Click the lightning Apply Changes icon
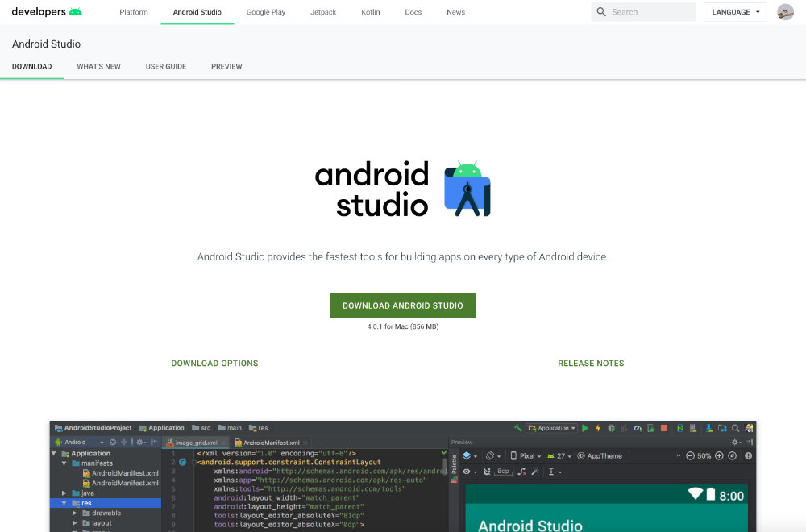Screen dimensions: 806x532 (598, 428)
